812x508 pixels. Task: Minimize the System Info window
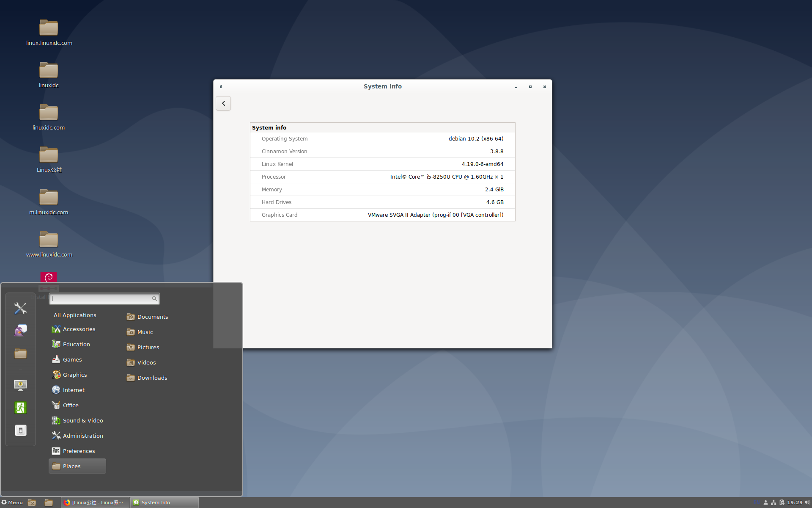click(516, 87)
